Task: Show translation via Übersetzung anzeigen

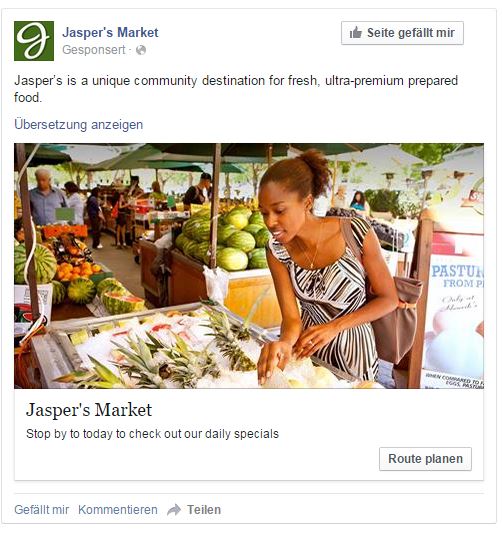Action: point(79,124)
